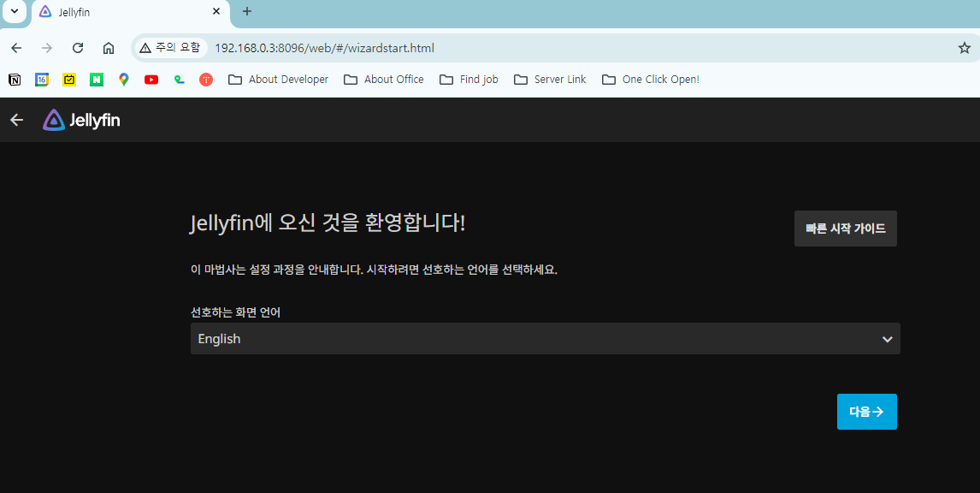
Task: Open the About Office bookmark folder
Action: click(x=384, y=80)
